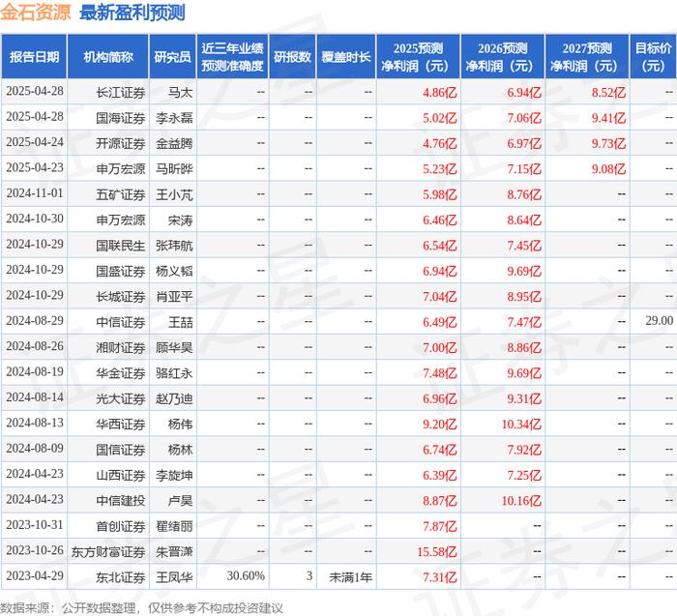Click institution name 东北证券
The height and width of the screenshot is (616, 677).
click(121, 577)
